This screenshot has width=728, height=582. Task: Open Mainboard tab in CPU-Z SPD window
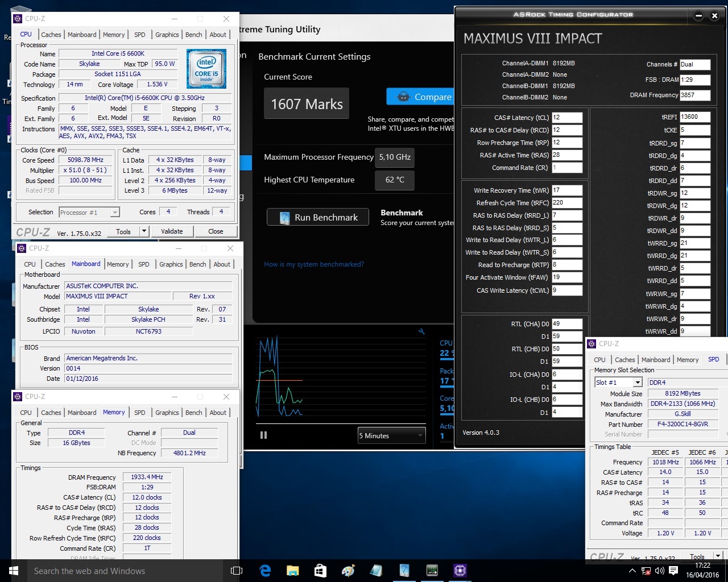(656, 360)
